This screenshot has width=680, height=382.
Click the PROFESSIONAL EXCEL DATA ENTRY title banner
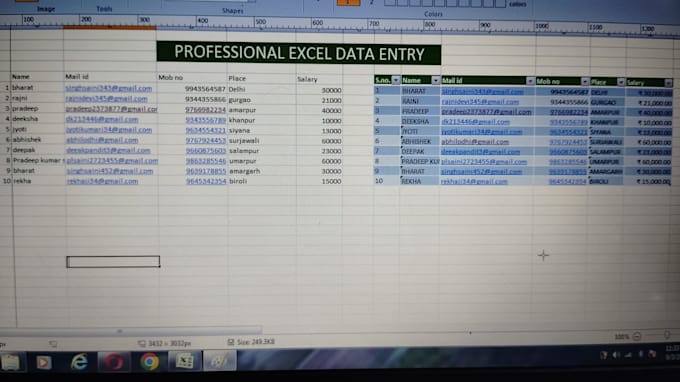coord(299,53)
